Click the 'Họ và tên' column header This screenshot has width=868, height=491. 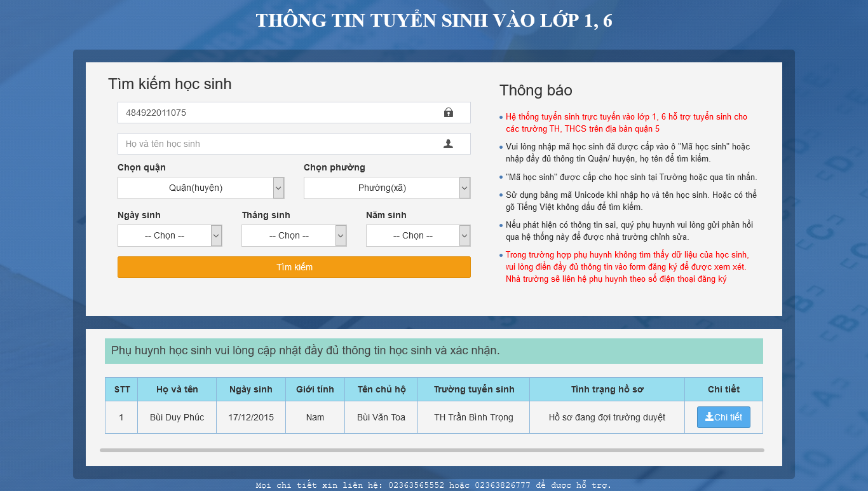(177, 389)
